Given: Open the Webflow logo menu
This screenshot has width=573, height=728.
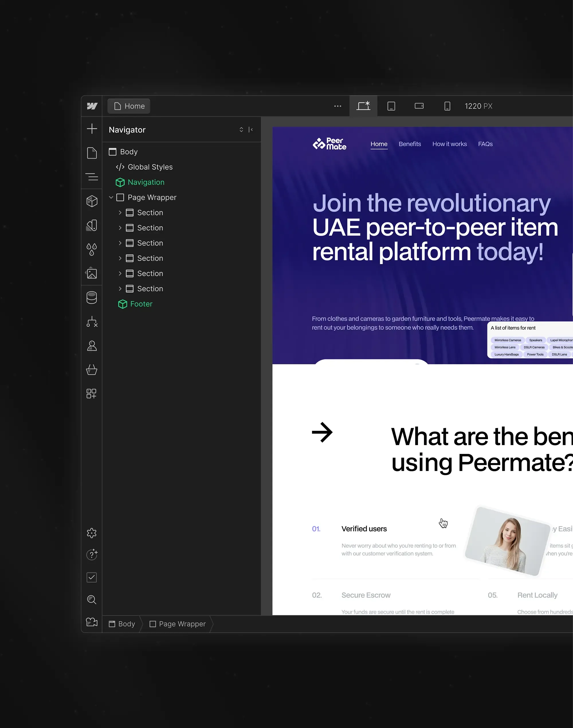Looking at the screenshot, I should pyautogui.click(x=92, y=106).
